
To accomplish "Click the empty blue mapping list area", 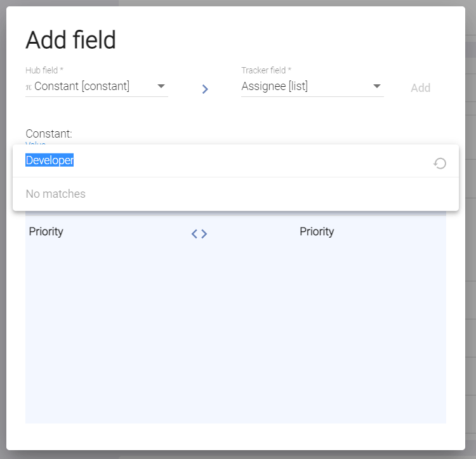I will point(235,330).
